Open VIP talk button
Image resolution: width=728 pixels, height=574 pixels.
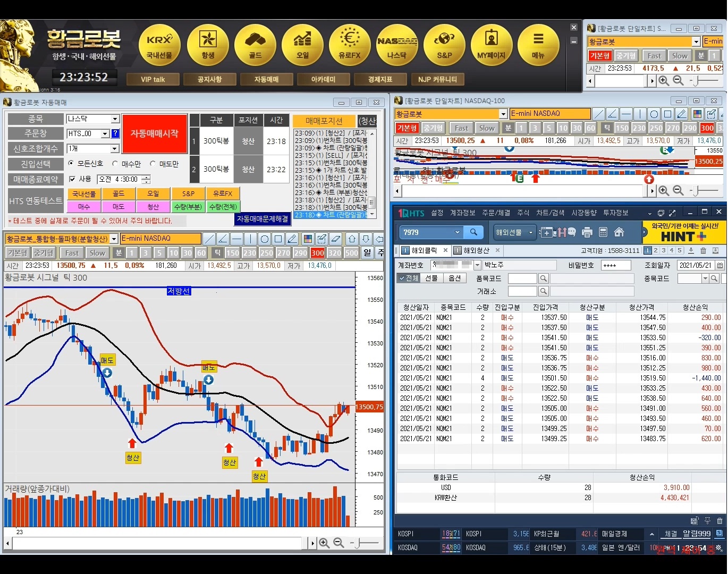(153, 79)
